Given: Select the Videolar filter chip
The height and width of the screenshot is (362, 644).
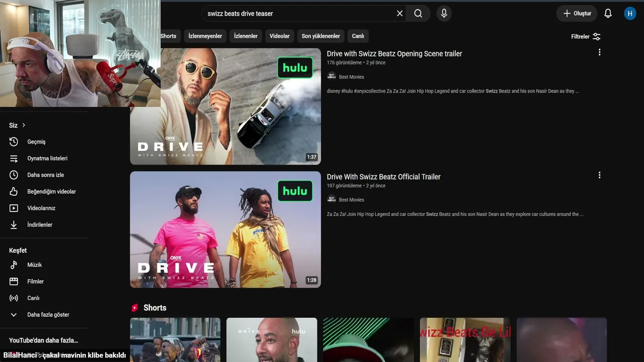Looking at the screenshot, I should pyautogui.click(x=279, y=36).
